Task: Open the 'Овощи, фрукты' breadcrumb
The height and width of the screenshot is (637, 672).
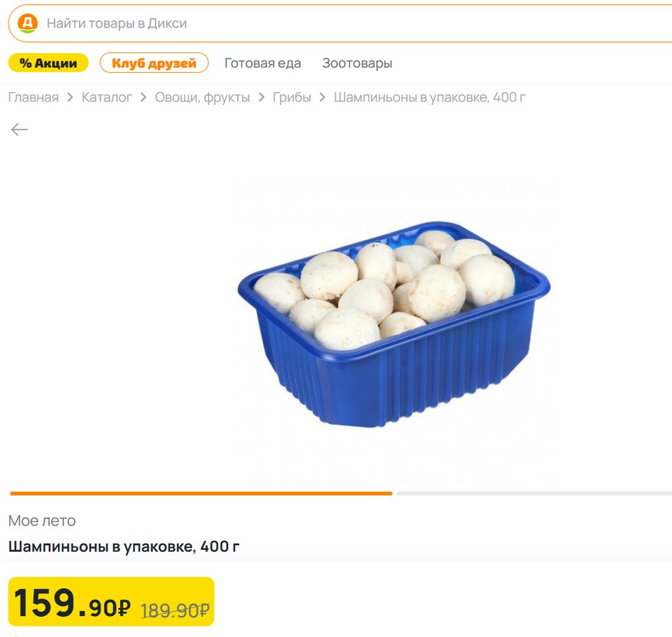Action: tap(202, 98)
